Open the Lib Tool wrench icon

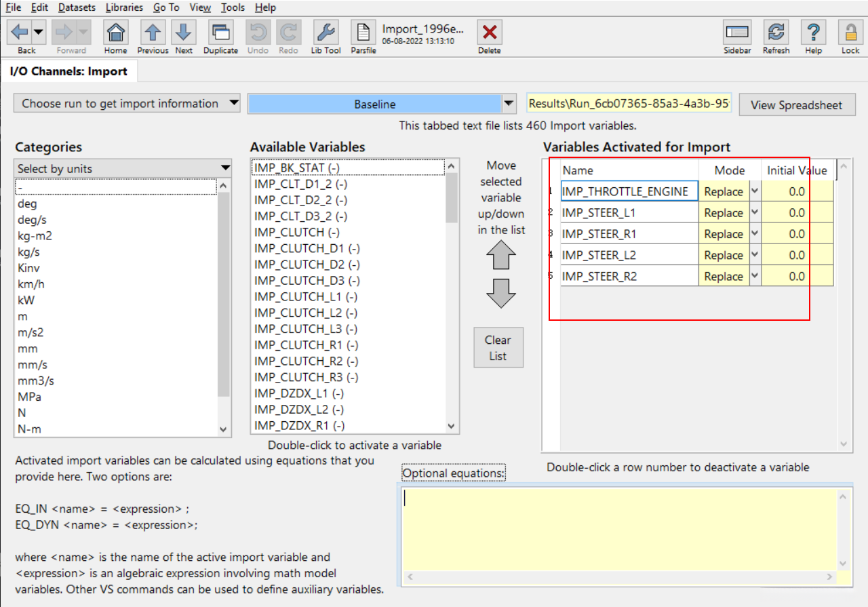coord(325,33)
